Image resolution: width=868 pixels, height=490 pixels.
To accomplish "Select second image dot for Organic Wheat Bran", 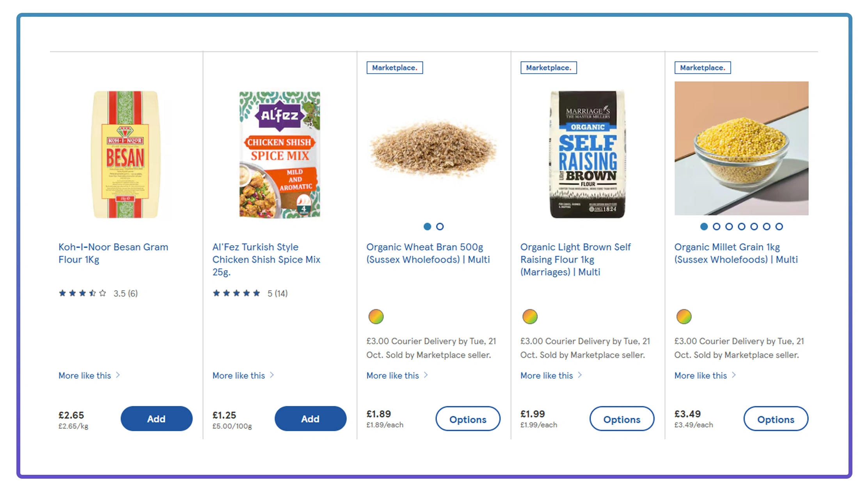I will point(440,226).
